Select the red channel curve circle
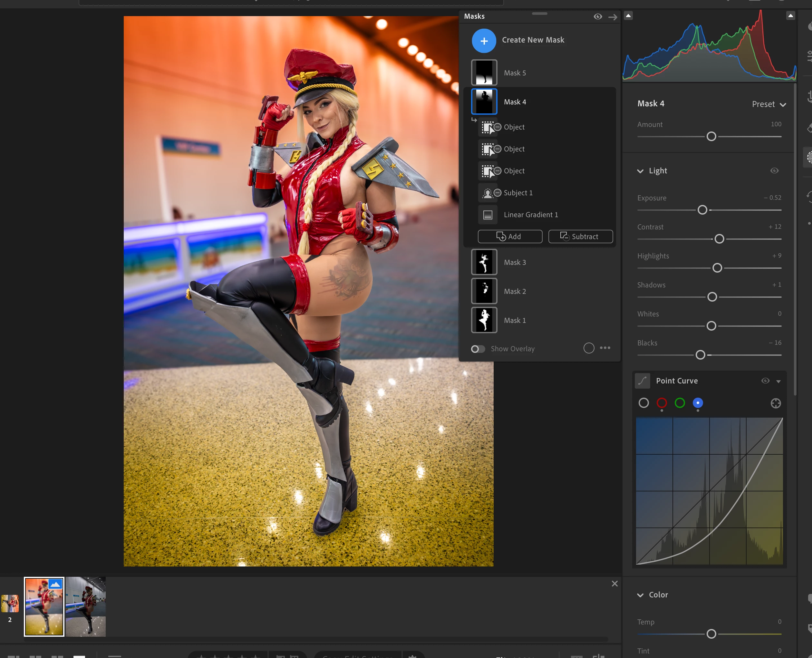 [x=662, y=403]
